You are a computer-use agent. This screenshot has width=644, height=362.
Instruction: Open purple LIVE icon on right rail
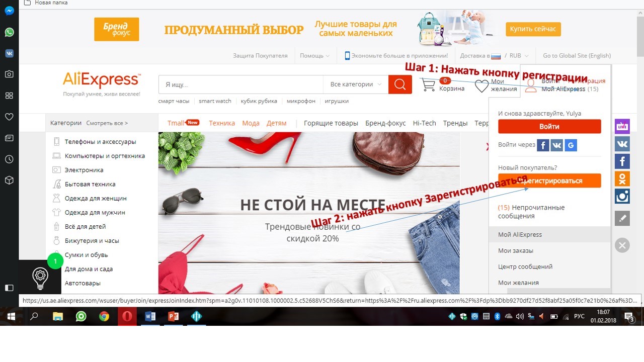(x=622, y=126)
